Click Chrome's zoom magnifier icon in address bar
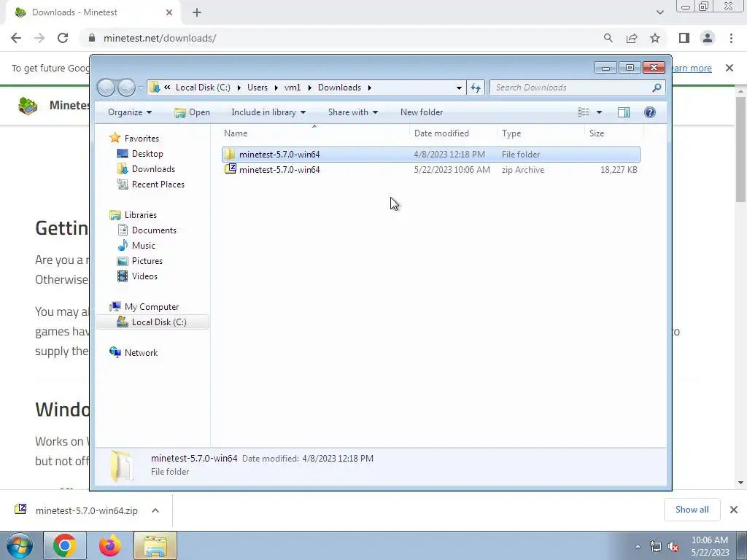 click(608, 38)
